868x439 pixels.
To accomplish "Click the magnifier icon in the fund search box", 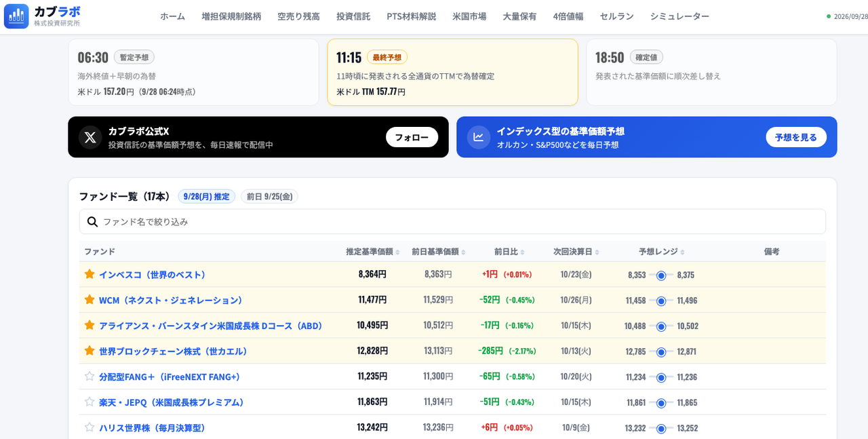I will tap(92, 222).
